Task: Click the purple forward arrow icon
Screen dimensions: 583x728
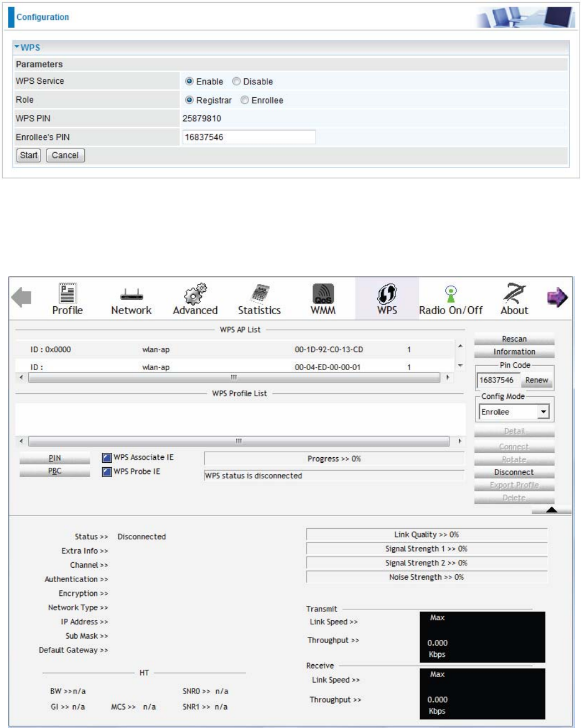Action: pyautogui.click(x=557, y=297)
